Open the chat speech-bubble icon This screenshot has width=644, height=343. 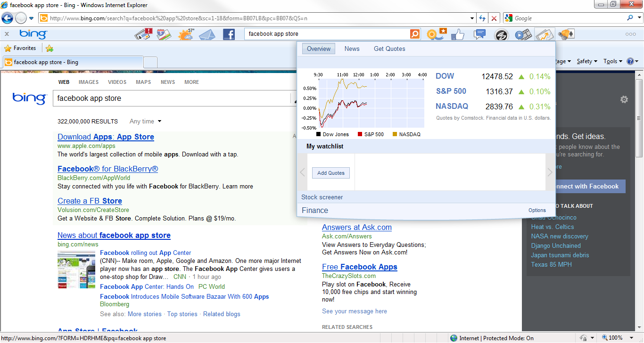point(480,34)
